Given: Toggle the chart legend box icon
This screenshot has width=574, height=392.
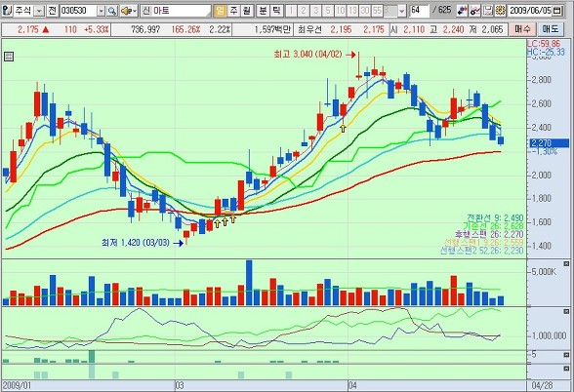Looking at the screenshot, I should (9, 57).
